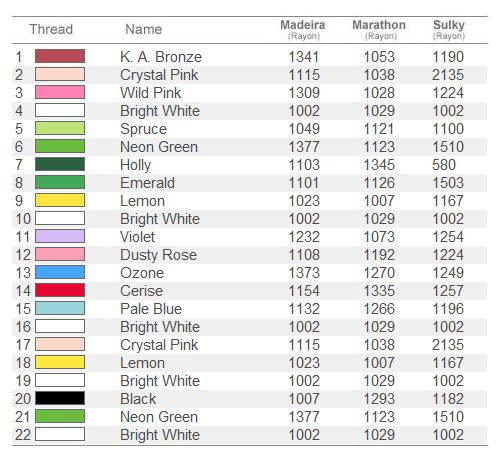Click the Name column header
This screenshot has height=456, width=500.
click(x=144, y=29)
